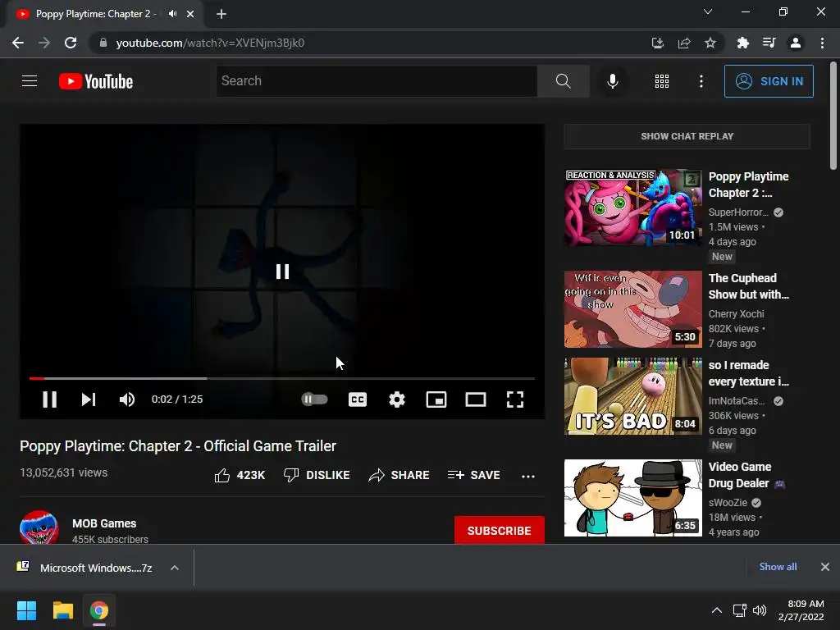Open the MOB Games channel avatar
This screenshot has height=630, width=840.
tap(39, 527)
